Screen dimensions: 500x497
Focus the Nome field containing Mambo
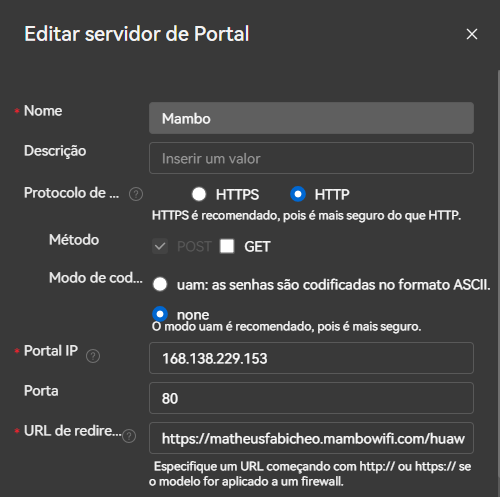[x=311, y=118]
